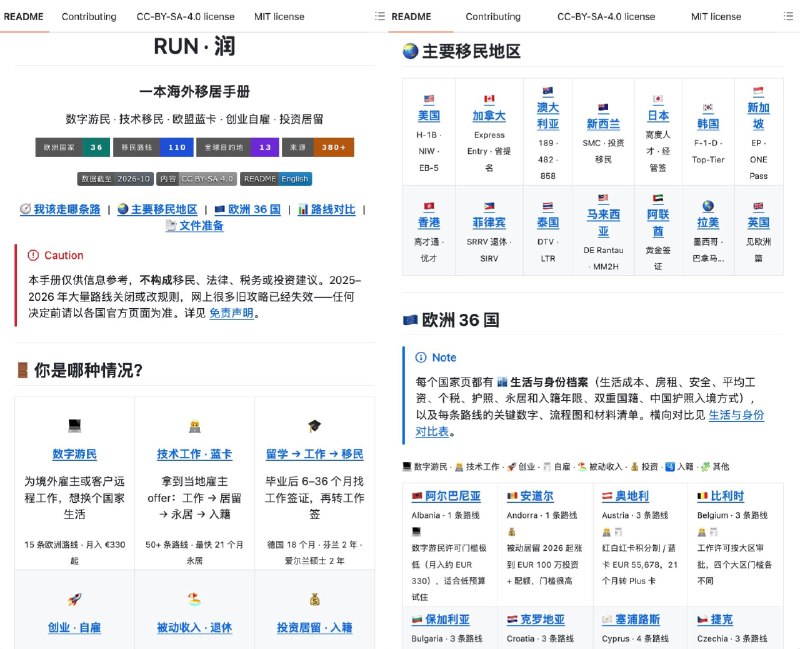
Task: Click the README English badge
Action: click(276, 179)
